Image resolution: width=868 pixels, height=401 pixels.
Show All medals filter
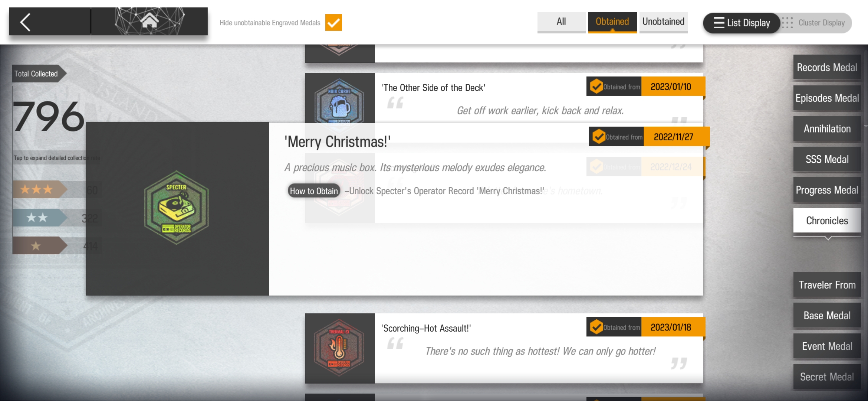point(561,22)
